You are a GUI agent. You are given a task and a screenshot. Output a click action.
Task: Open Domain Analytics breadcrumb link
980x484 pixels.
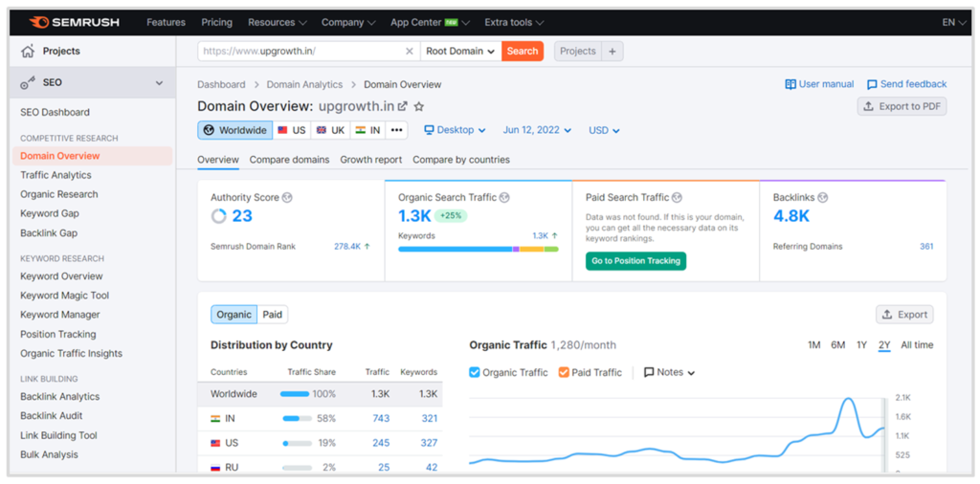304,84
